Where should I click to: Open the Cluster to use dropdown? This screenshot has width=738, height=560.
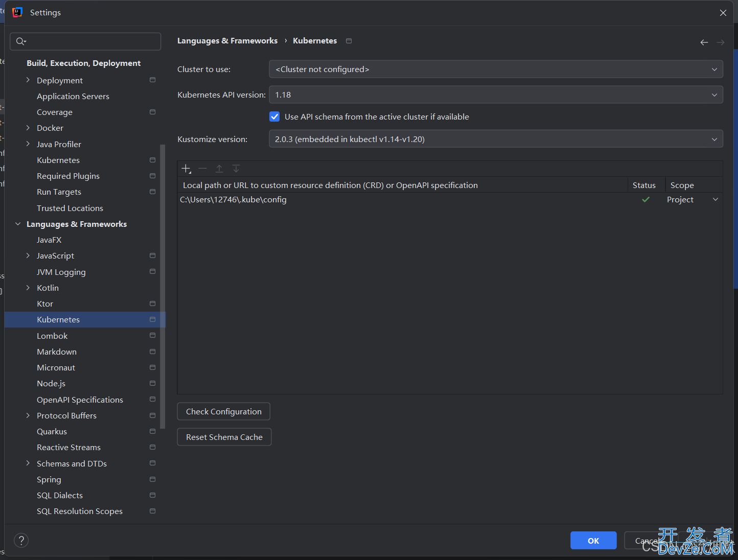point(496,69)
